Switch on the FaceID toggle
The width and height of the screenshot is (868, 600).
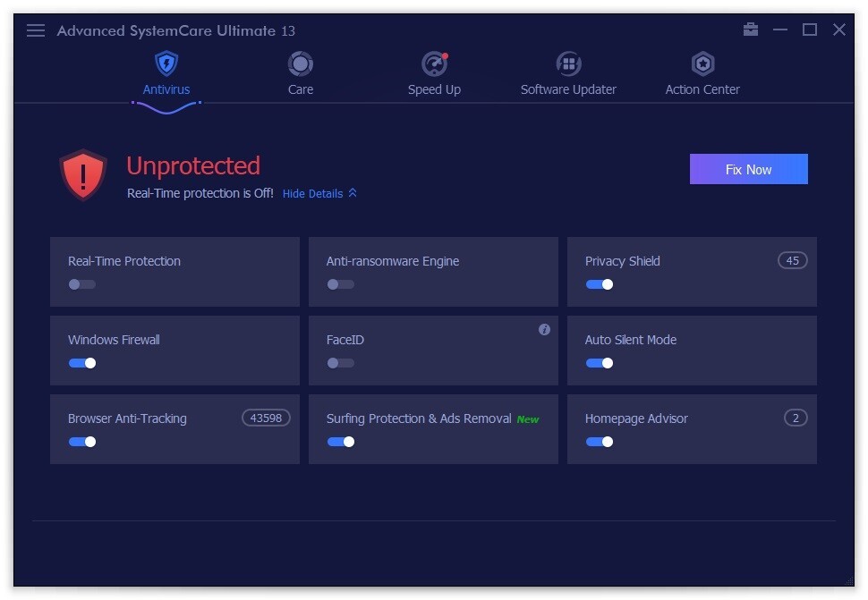pyautogui.click(x=340, y=363)
